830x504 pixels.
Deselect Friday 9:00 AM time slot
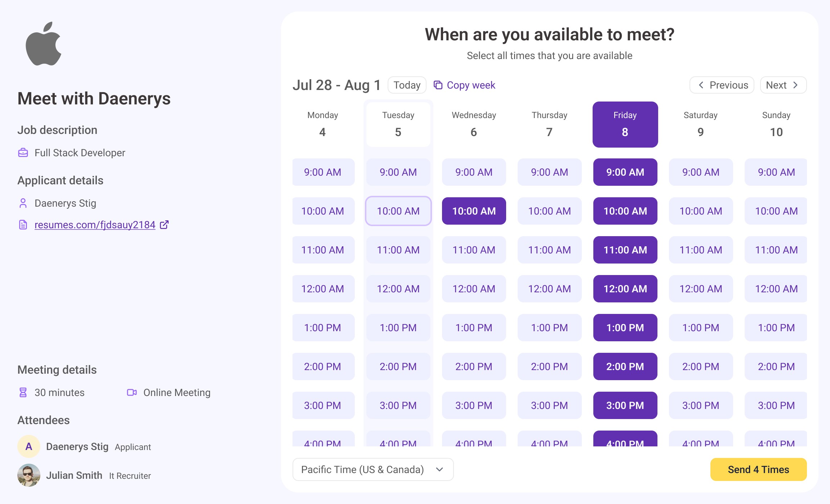pos(625,172)
